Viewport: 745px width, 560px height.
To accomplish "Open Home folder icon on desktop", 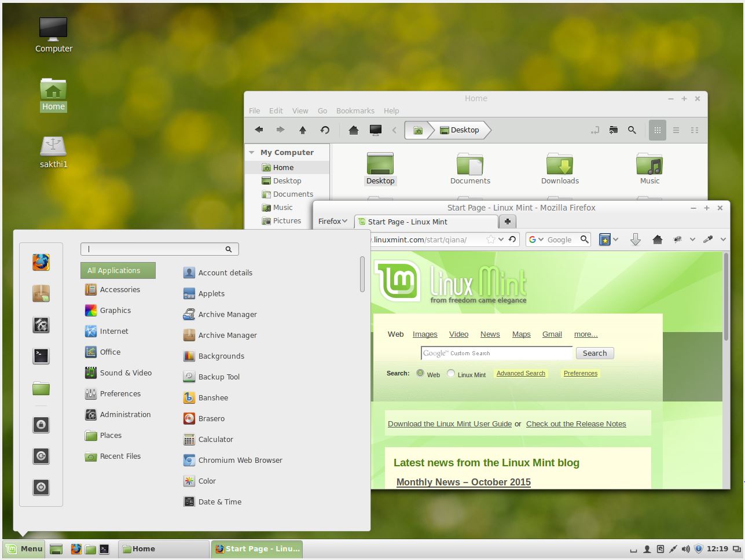I will coord(53,95).
